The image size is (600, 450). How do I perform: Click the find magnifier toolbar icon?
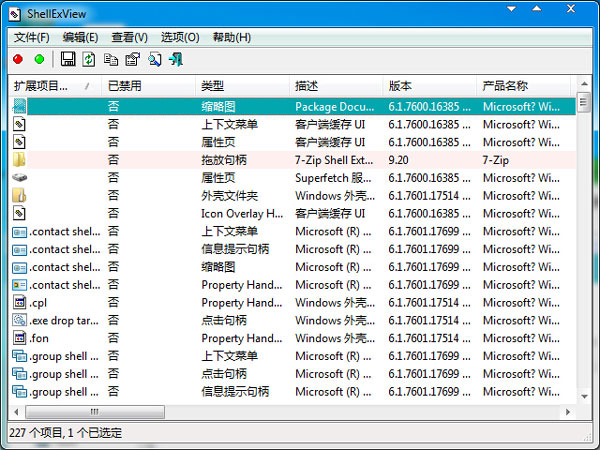[154, 60]
